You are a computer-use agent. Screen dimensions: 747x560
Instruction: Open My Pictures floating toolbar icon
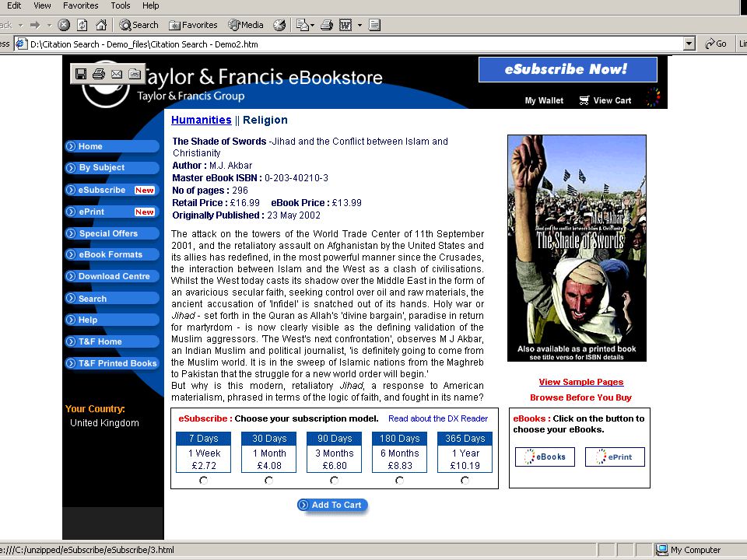click(x=135, y=74)
